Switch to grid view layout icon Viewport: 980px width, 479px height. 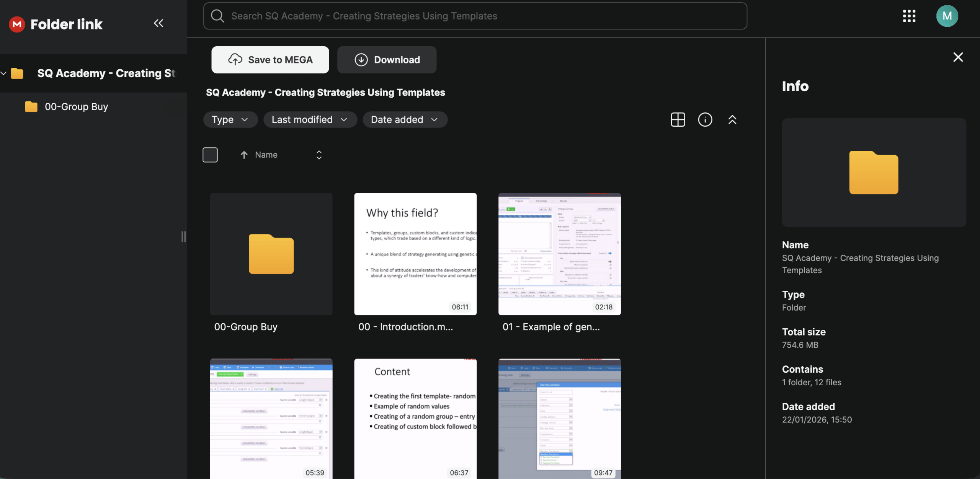678,120
